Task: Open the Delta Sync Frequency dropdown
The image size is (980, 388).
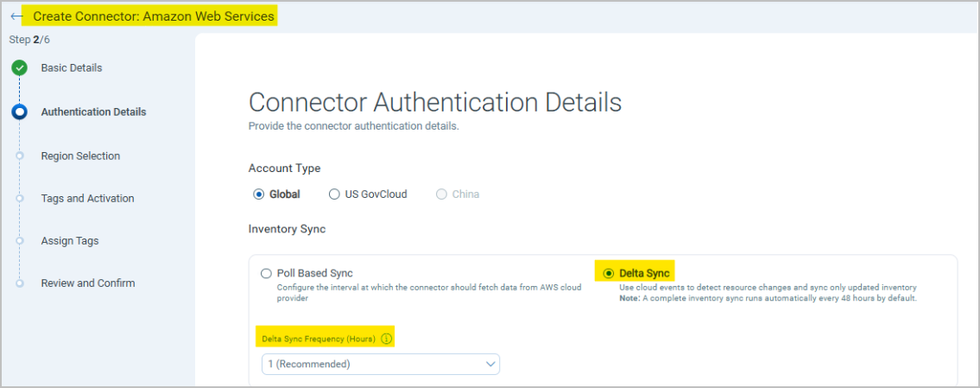Action: pyautogui.click(x=381, y=364)
